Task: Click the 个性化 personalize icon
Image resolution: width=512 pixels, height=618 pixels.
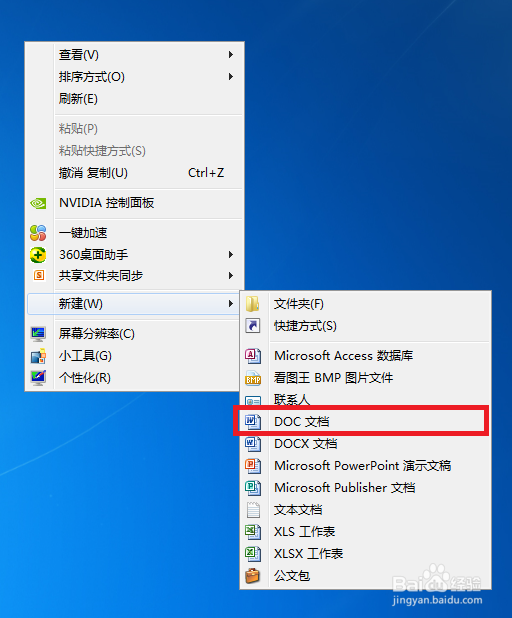Action: pyautogui.click(x=38, y=378)
